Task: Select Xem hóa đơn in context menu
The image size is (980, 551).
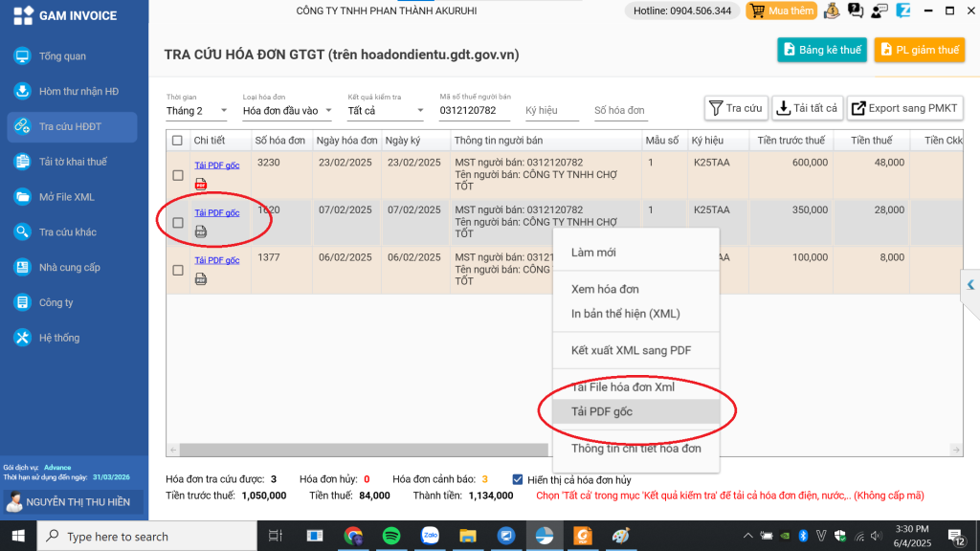Action: (x=636, y=289)
